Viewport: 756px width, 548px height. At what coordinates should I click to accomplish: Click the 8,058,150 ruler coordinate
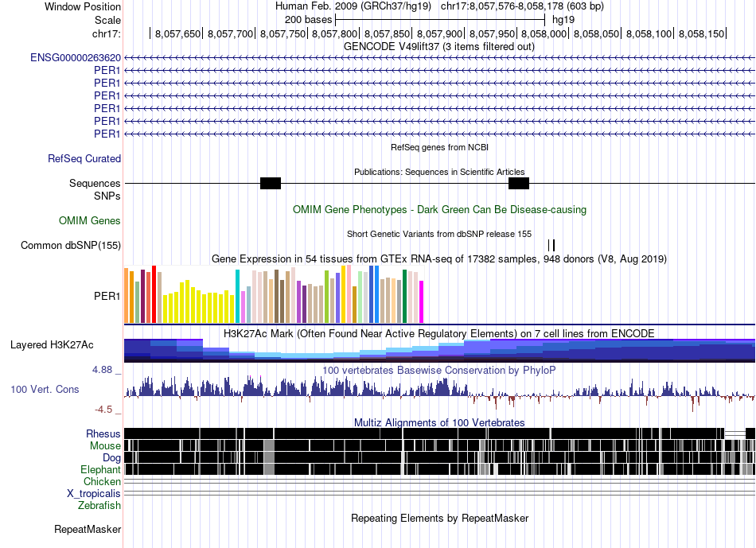[x=702, y=33]
